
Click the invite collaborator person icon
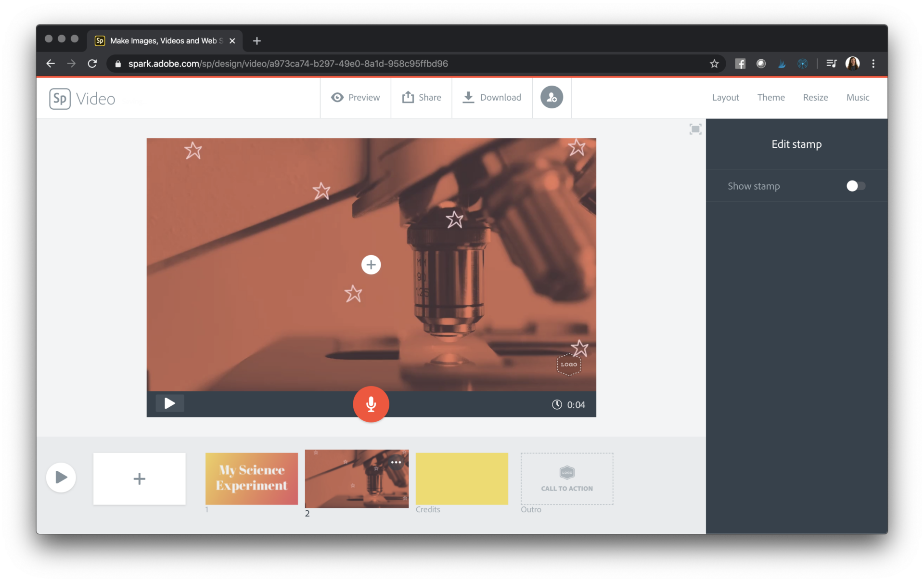[552, 97]
